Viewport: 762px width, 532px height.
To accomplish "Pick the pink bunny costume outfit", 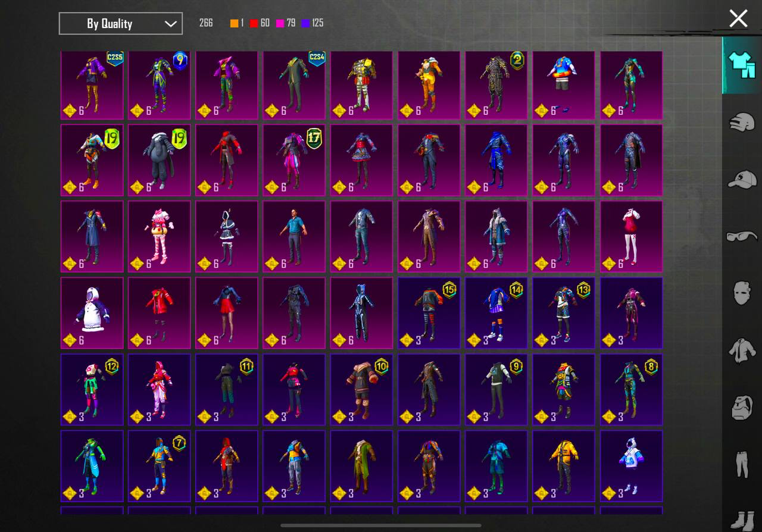I will (x=160, y=236).
